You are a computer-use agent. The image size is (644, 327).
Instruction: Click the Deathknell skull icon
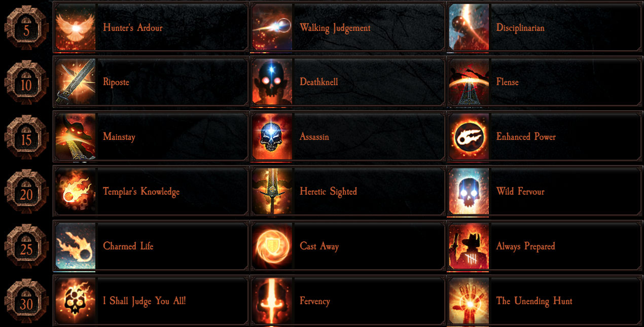(x=272, y=82)
